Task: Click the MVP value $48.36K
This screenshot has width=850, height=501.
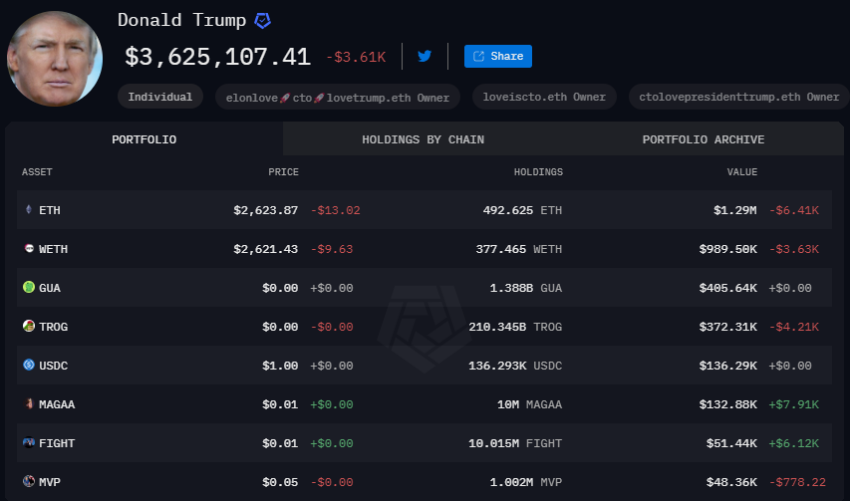Action: pos(732,482)
